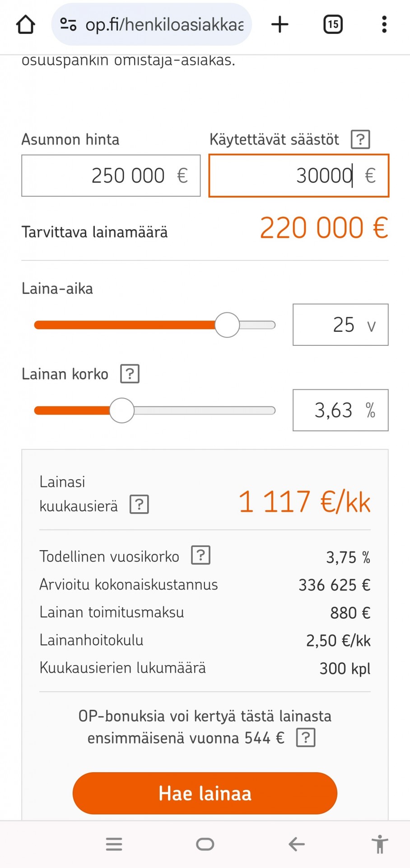The height and width of the screenshot is (868, 410).
Task: Tap site settings icon in address bar
Action: point(68,24)
